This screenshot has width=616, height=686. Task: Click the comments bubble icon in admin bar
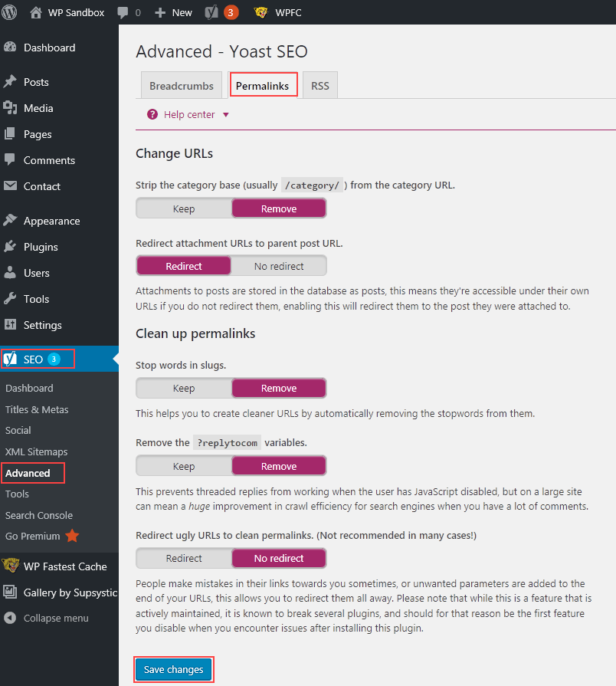(123, 13)
